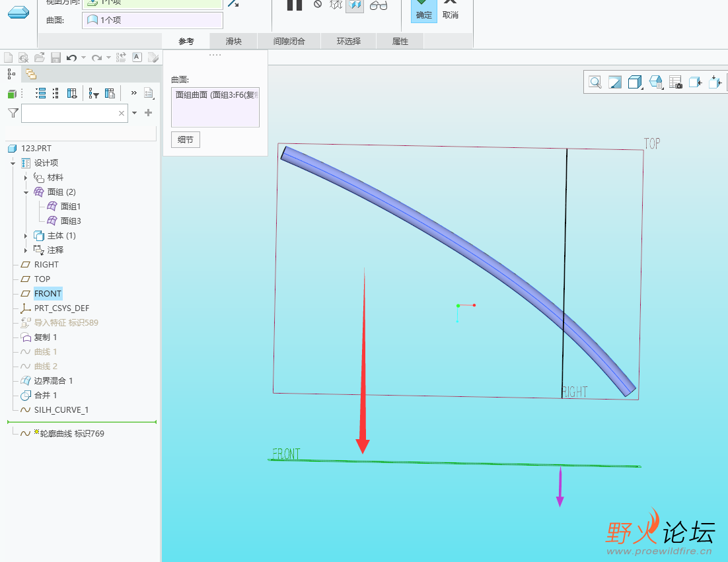Click the Repaint view icon
This screenshot has height=562, width=728.
(x=615, y=83)
